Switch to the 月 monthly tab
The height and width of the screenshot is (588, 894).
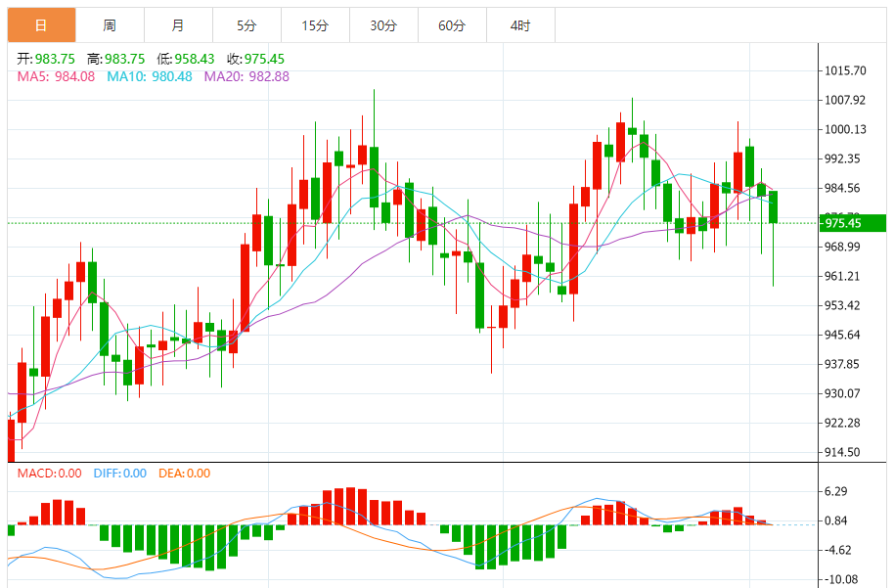click(x=178, y=25)
